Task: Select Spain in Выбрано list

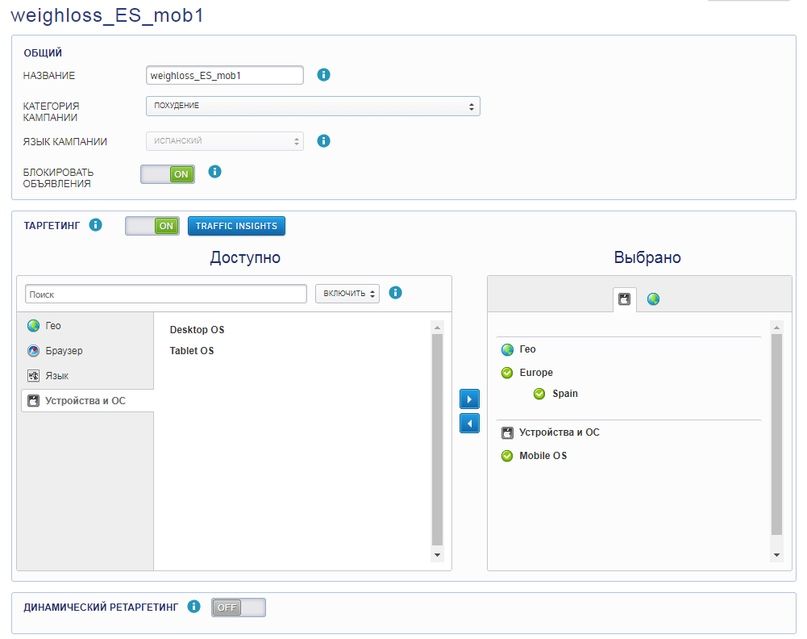Action: click(x=565, y=394)
